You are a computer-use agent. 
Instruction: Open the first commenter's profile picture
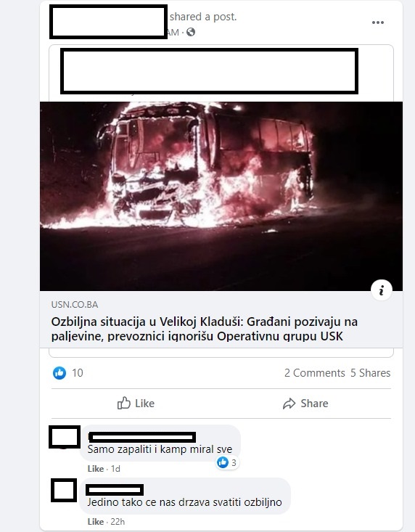65,437
